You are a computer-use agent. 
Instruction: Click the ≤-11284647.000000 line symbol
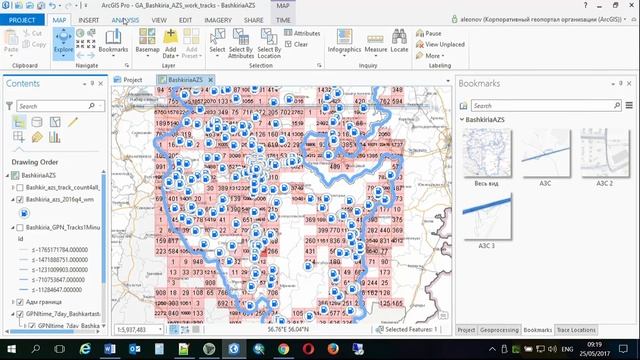tap(24, 290)
